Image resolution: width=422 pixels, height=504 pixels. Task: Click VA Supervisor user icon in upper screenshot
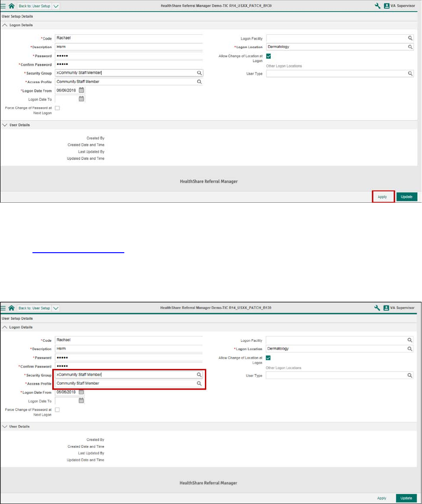point(387,6)
